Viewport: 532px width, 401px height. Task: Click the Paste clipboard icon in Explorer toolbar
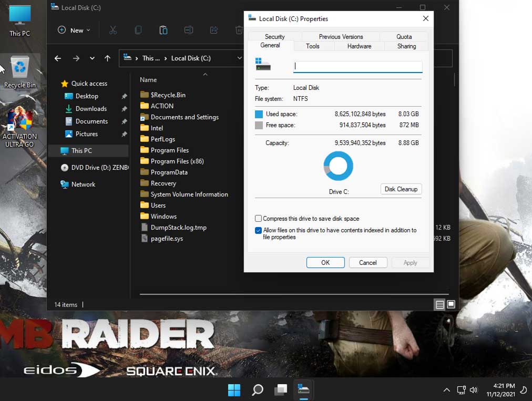pos(163,30)
